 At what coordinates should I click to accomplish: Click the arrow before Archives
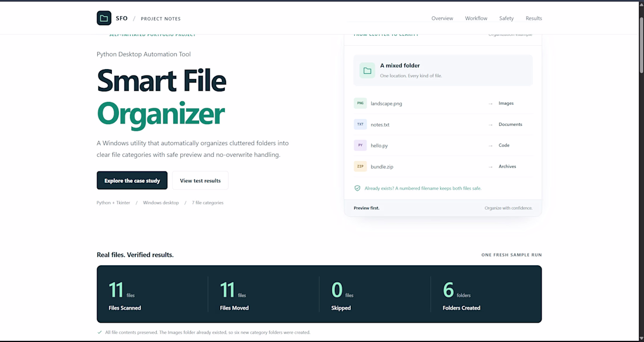[491, 167]
